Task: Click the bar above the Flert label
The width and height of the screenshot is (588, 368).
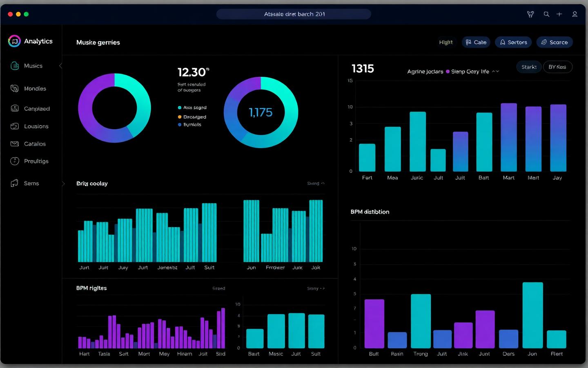Action: [557, 339]
